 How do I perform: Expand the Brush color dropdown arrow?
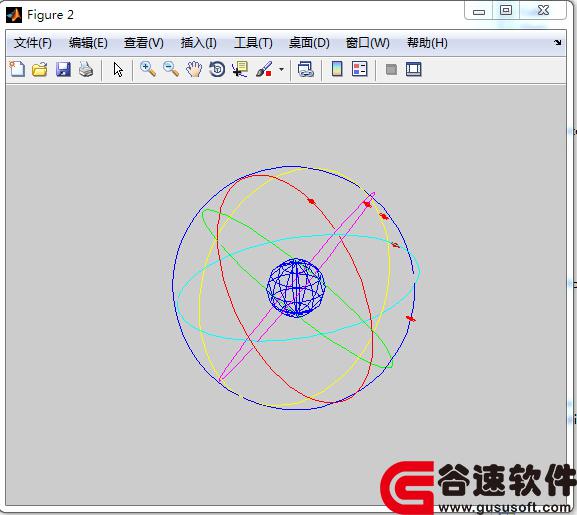pos(282,69)
